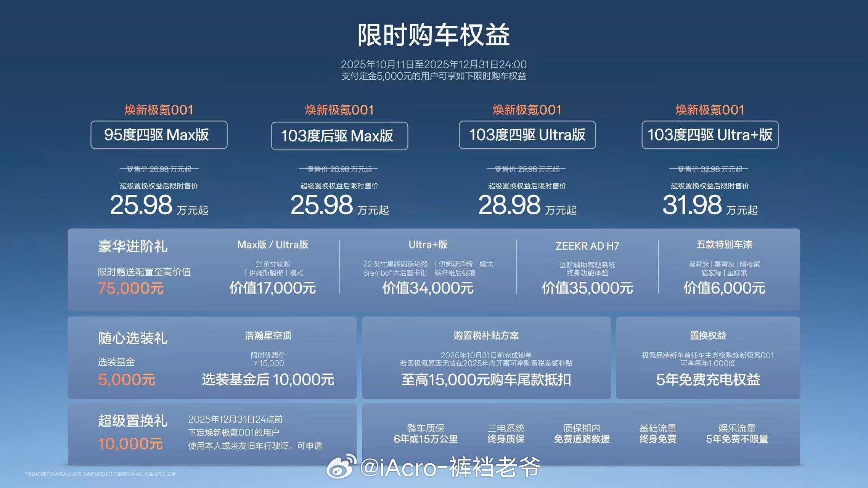Click the 整车质保 6年或15万公里 item
The height and width of the screenshot is (488, 868).
(426, 433)
